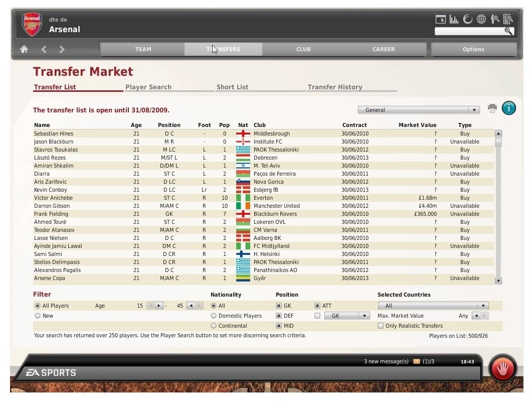Open the CAREER menu
The image size is (532, 401).
coord(384,49)
